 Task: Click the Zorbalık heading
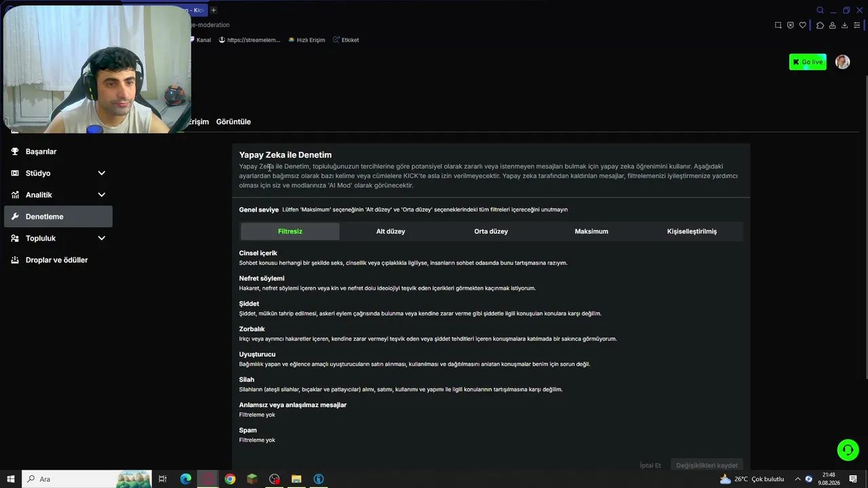coord(252,329)
